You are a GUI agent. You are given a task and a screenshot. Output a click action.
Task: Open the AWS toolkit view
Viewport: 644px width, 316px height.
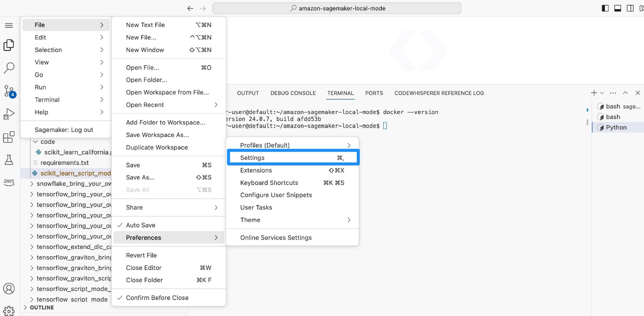(x=9, y=182)
